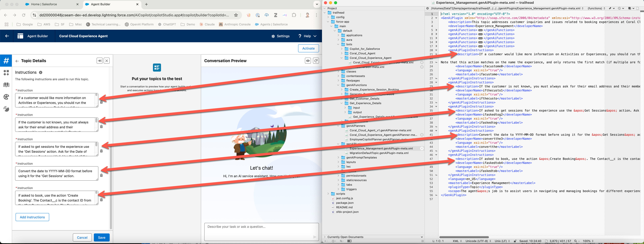Open the (functions) navigation popup in editor
This screenshot has height=244, width=644.
coord(596,8)
